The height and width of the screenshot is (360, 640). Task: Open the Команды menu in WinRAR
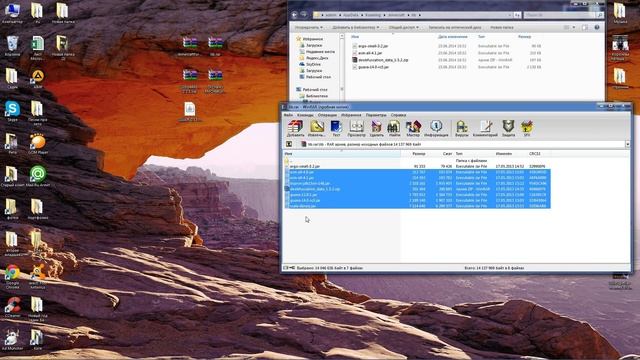[x=305, y=115]
